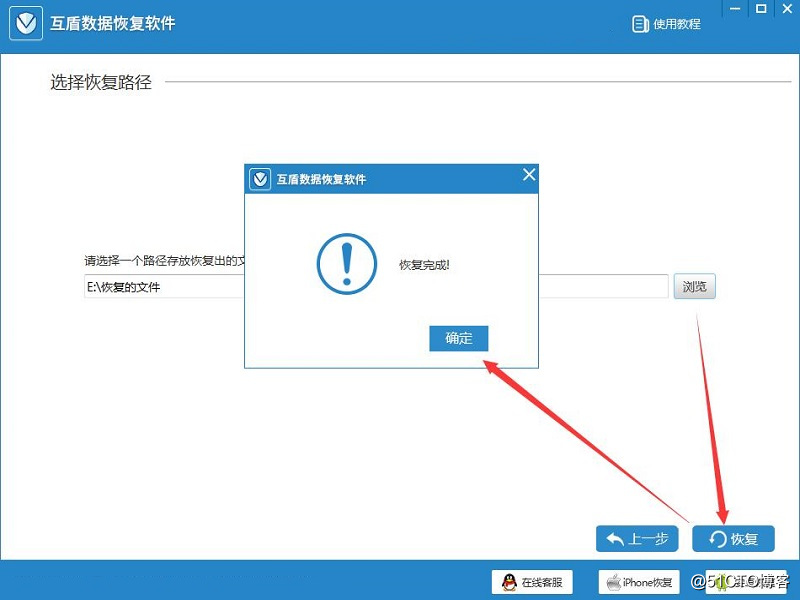Go back with 上一步 button
800x600 pixels.
[x=637, y=539]
